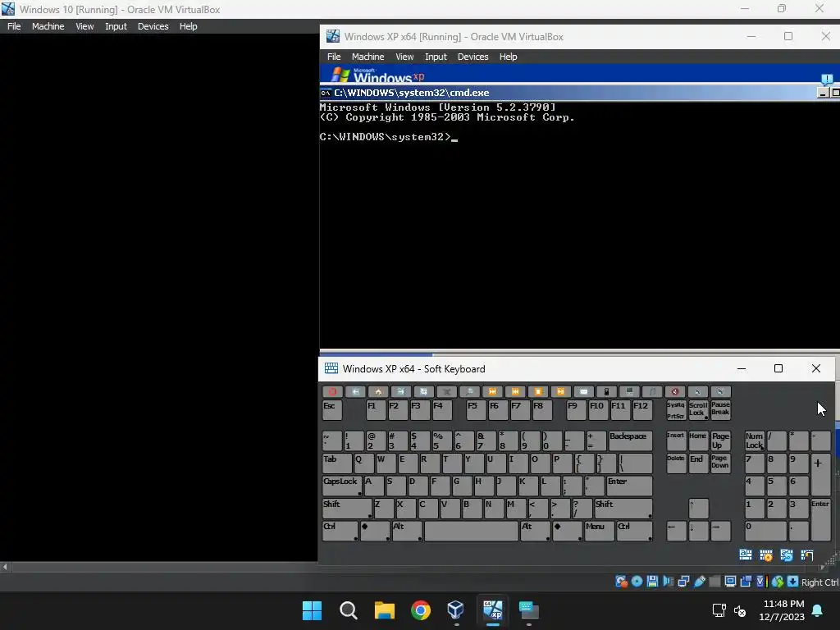
Task: Open File menu in Windows 10 VM
Action: click(14, 26)
